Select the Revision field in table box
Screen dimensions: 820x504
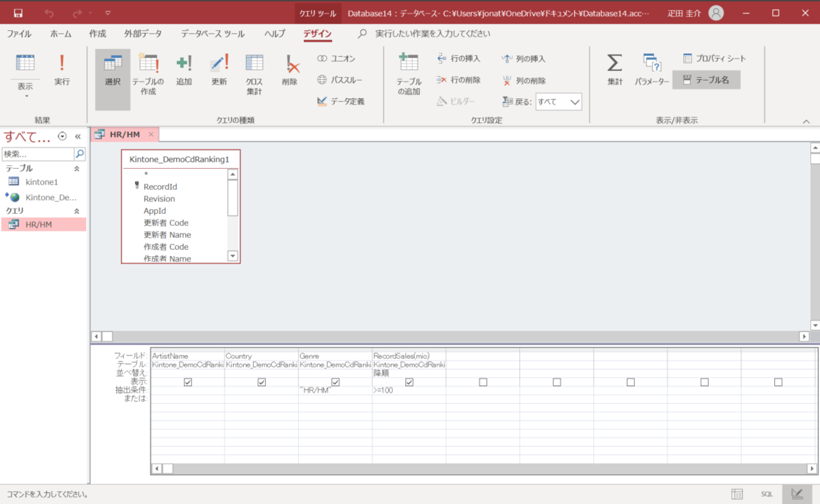tap(159, 199)
